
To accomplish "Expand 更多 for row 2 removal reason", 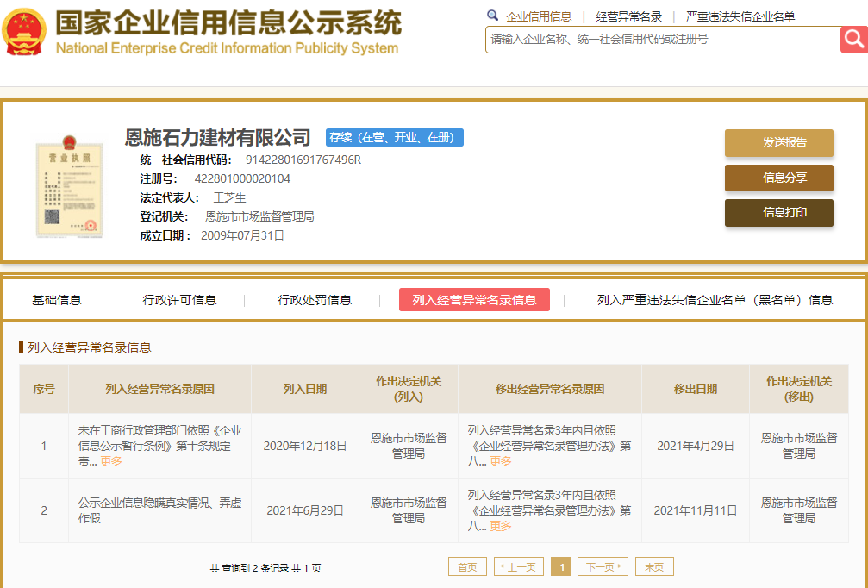I will pos(501,526).
